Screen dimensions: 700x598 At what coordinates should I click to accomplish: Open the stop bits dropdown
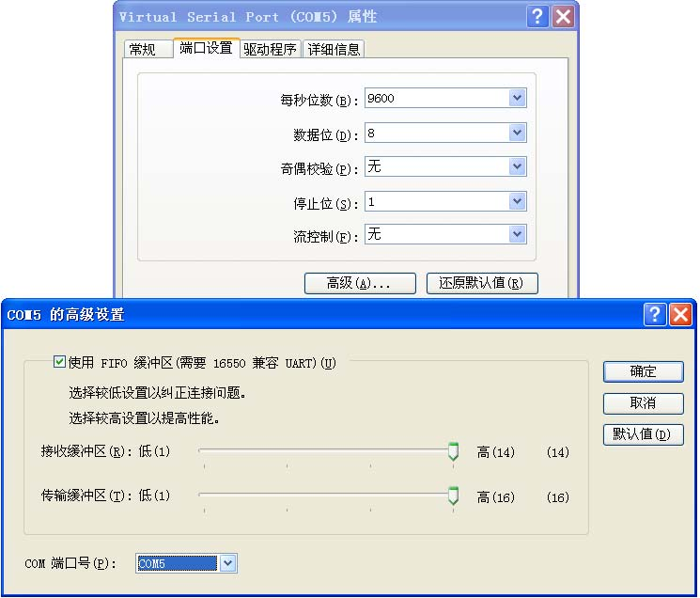pos(517,201)
